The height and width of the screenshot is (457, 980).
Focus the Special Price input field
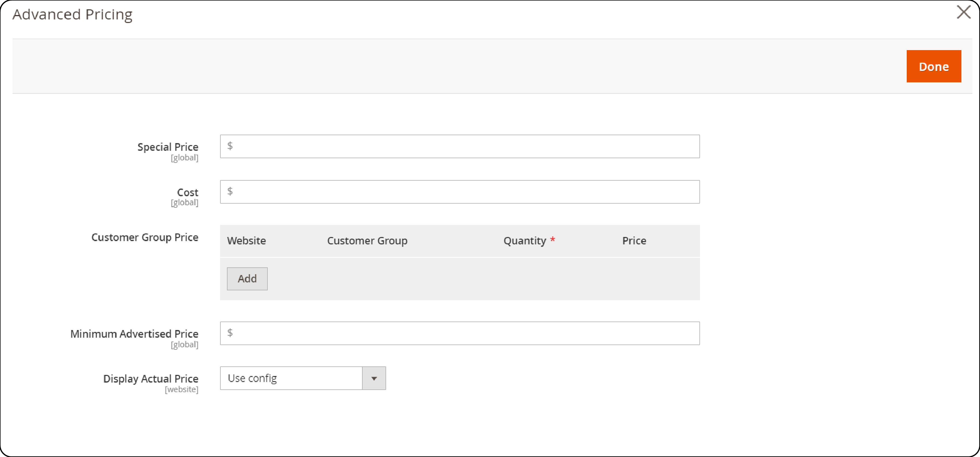click(x=460, y=146)
